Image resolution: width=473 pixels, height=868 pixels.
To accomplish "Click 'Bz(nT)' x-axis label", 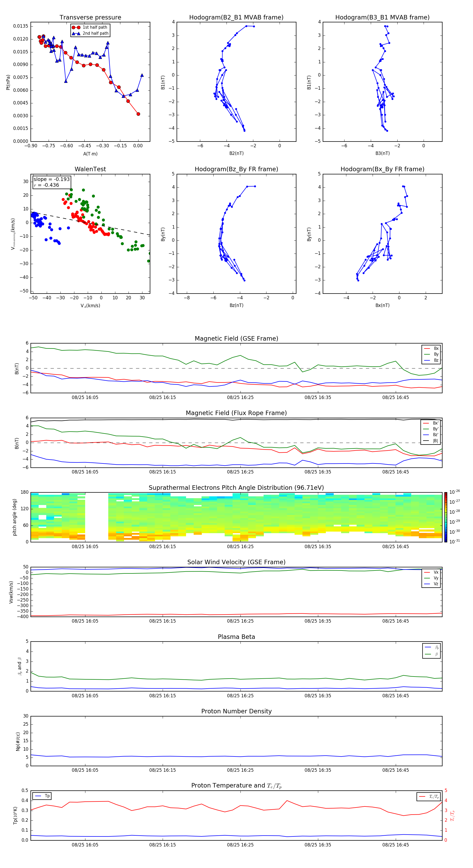I will (x=236, y=305).
